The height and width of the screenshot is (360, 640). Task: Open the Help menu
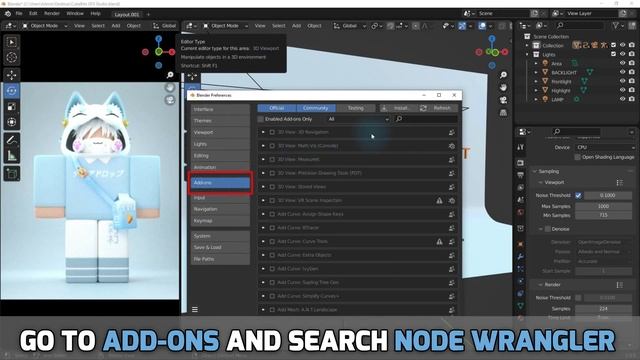click(x=96, y=13)
